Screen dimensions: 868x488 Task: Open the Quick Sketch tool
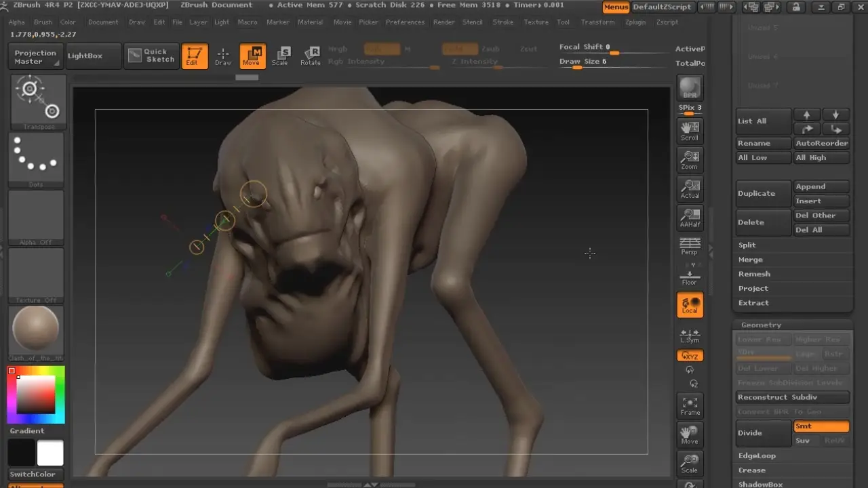click(152, 56)
